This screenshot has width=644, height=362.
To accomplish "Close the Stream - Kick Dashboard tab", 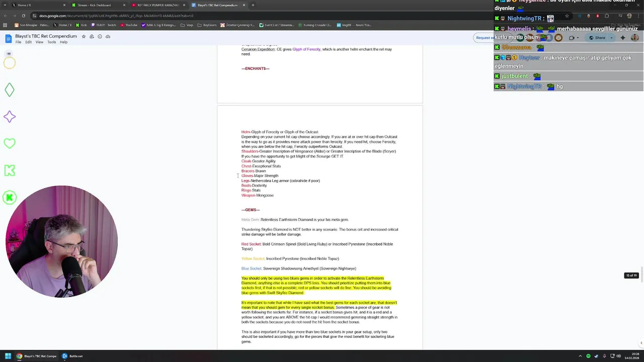I will [x=124, y=5].
